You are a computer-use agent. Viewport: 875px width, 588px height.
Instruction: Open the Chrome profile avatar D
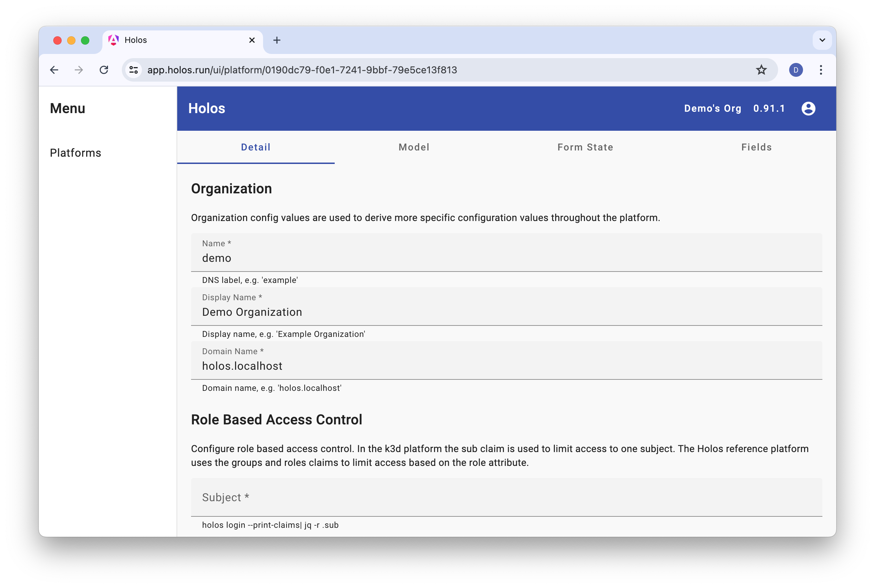pyautogui.click(x=795, y=70)
